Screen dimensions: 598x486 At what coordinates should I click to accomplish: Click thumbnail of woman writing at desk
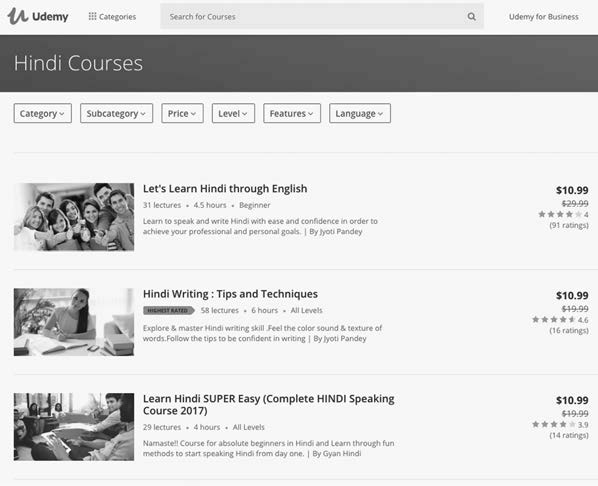(x=74, y=322)
